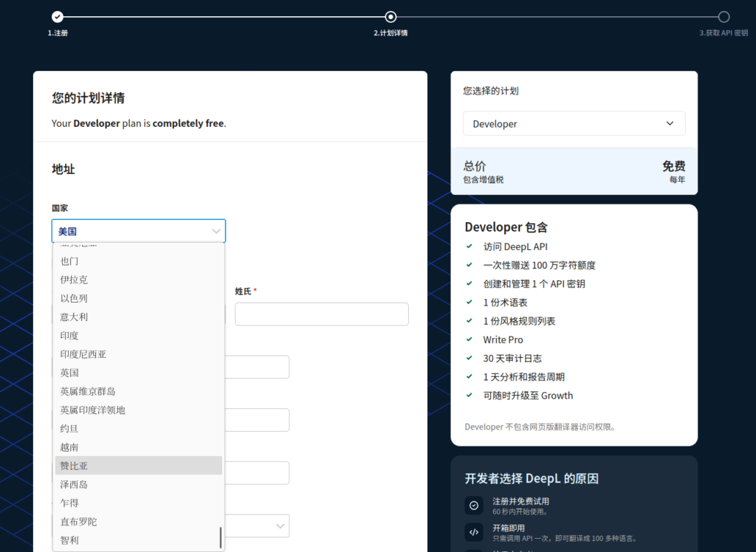Pick 英国 from the country options
The image size is (756, 552).
138,373
